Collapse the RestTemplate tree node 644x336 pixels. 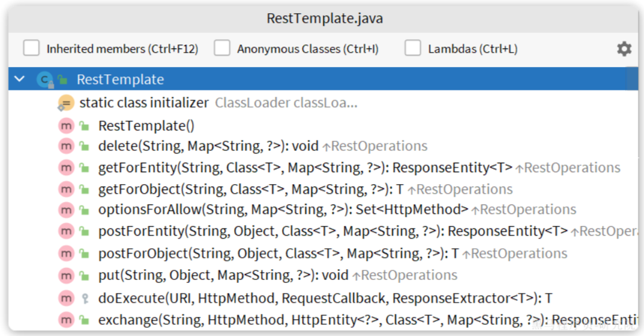(19, 79)
